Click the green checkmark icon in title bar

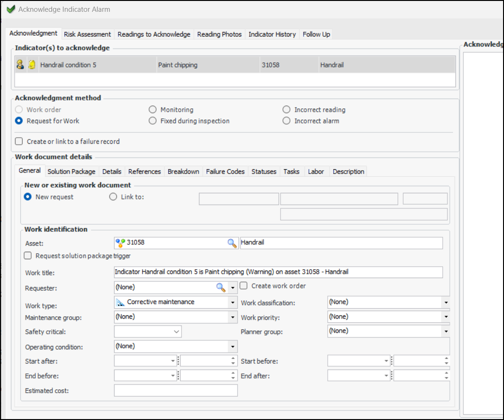coord(10,9)
